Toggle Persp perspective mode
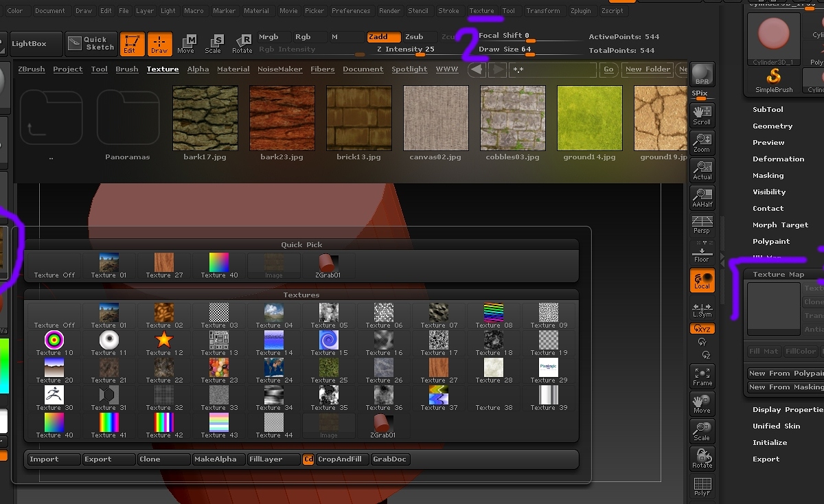 pos(702,225)
